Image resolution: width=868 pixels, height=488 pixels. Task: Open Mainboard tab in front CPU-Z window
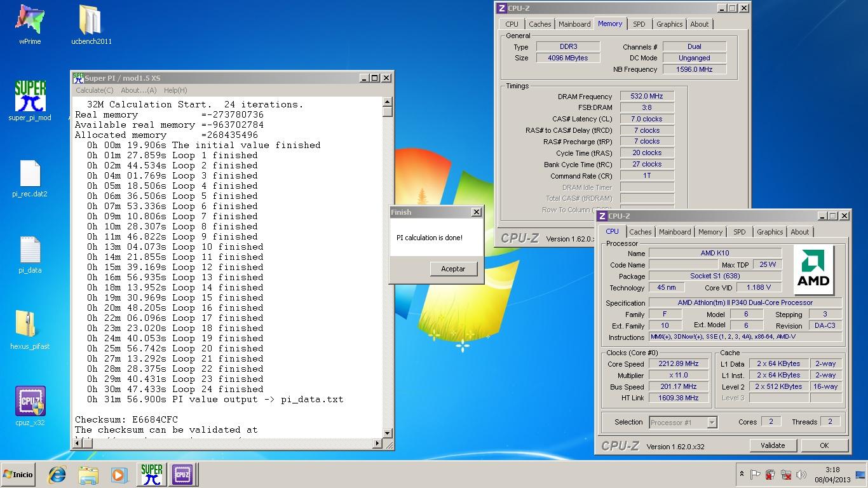click(x=675, y=232)
